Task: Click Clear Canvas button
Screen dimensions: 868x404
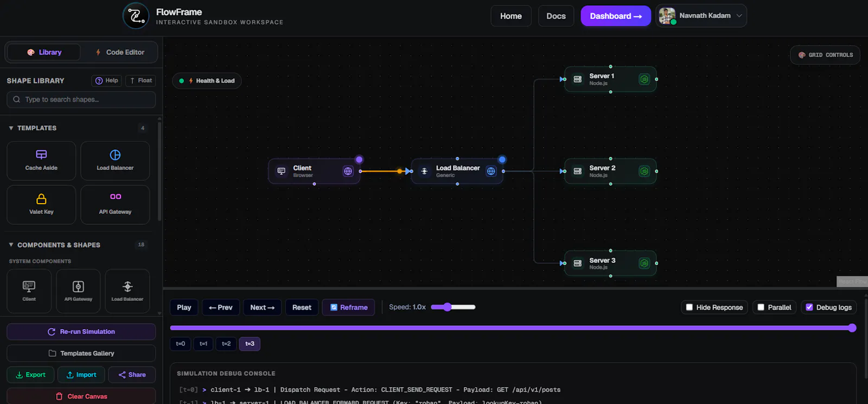Action: [81, 396]
